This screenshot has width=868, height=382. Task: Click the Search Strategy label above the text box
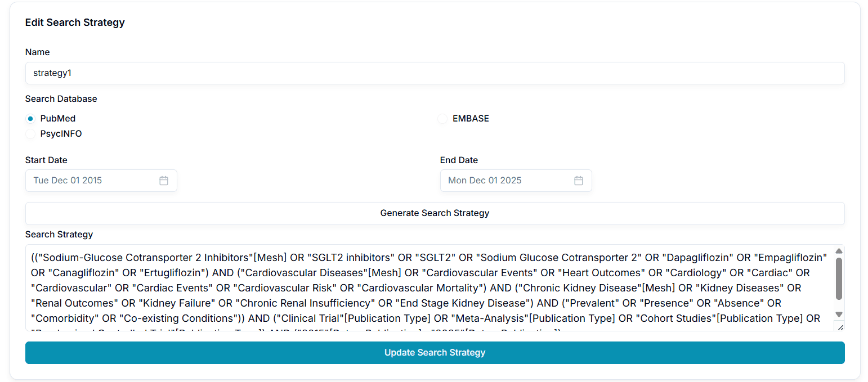click(59, 234)
